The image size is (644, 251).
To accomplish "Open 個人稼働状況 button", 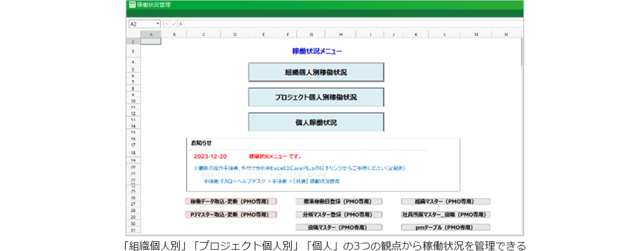I will click(x=316, y=122).
